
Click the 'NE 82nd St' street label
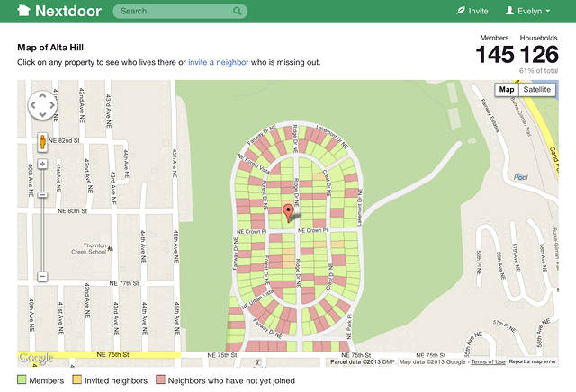tap(64, 140)
